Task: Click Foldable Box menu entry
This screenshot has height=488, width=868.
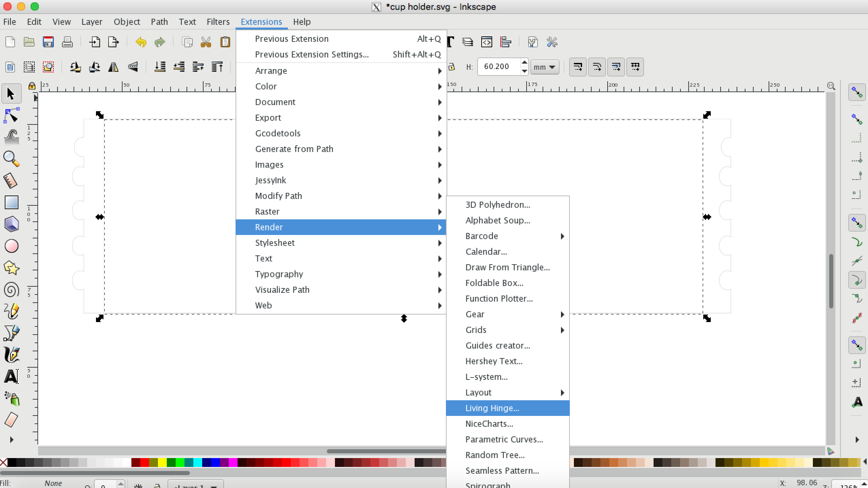Action: pos(494,283)
